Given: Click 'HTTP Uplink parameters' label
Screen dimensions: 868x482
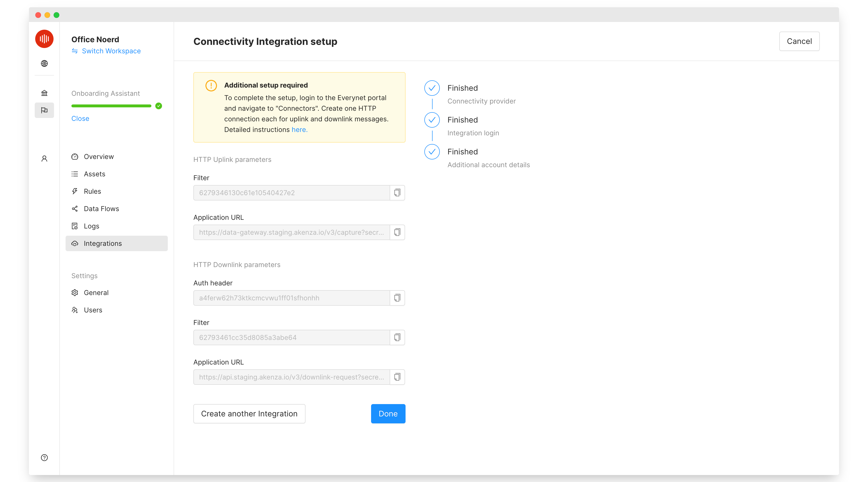Looking at the screenshot, I should tap(232, 159).
